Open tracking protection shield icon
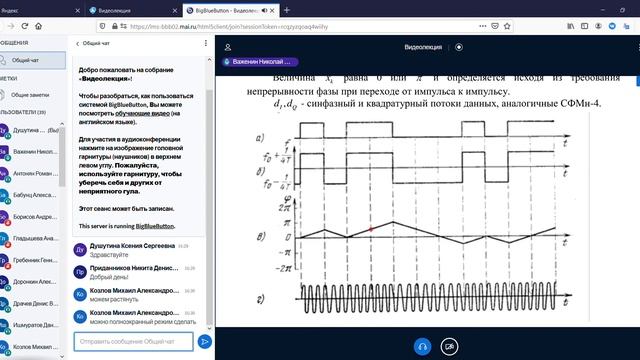This screenshot has width=640, height=360. click(102, 26)
